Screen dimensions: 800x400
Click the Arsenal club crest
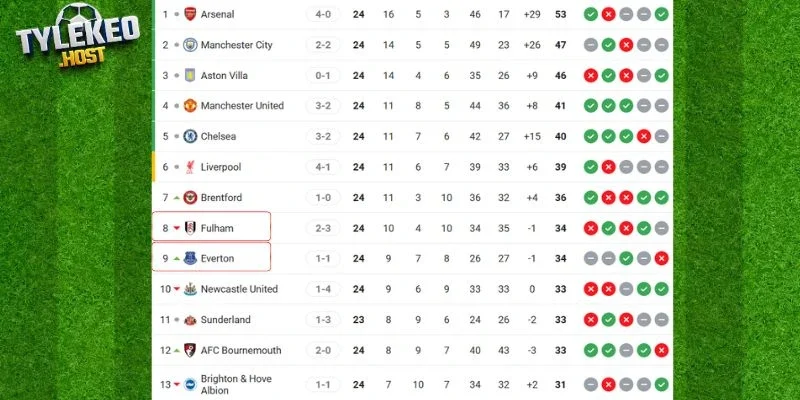pyautogui.click(x=191, y=15)
